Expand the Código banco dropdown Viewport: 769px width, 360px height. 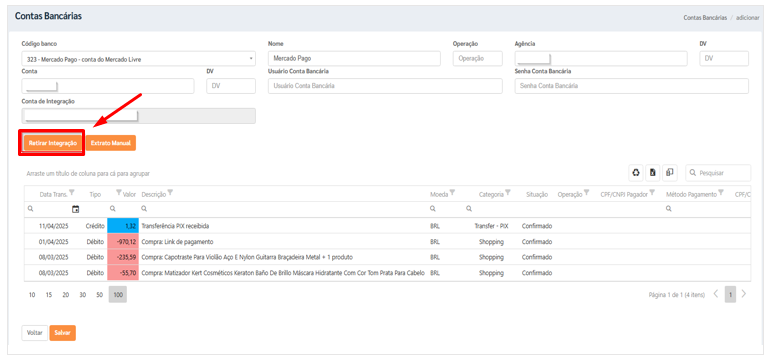click(x=251, y=59)
